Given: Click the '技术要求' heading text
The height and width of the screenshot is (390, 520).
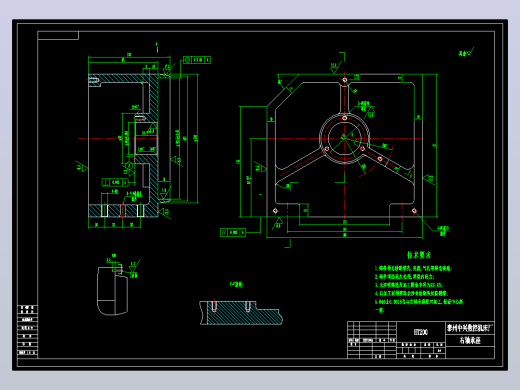Looking at the screenshot, I should point(419,255).
